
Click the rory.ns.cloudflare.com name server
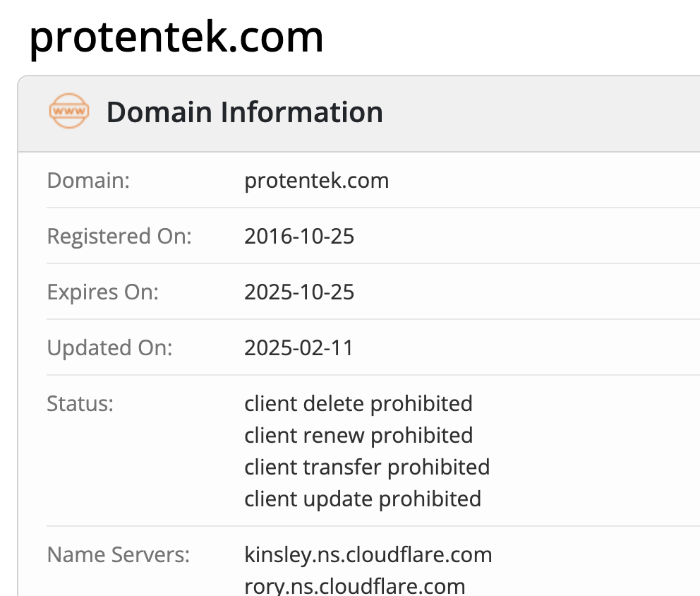pos(354,585)
